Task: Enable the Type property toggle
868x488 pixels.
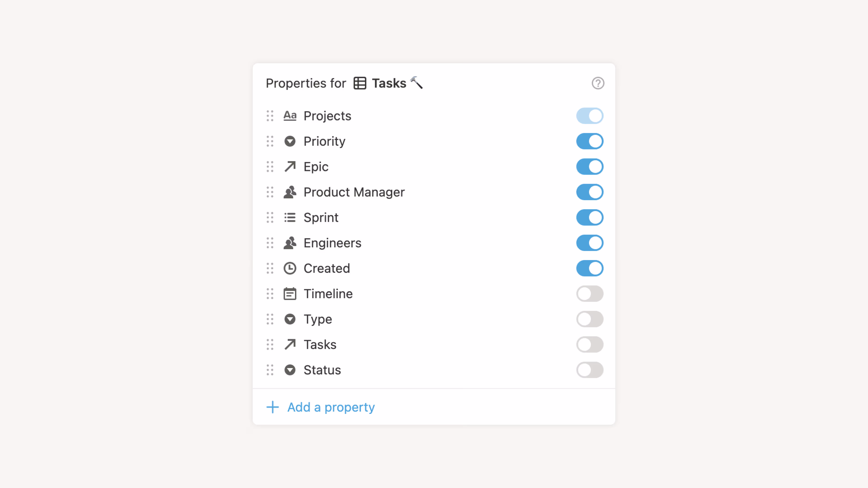Action: coord(590,319)
